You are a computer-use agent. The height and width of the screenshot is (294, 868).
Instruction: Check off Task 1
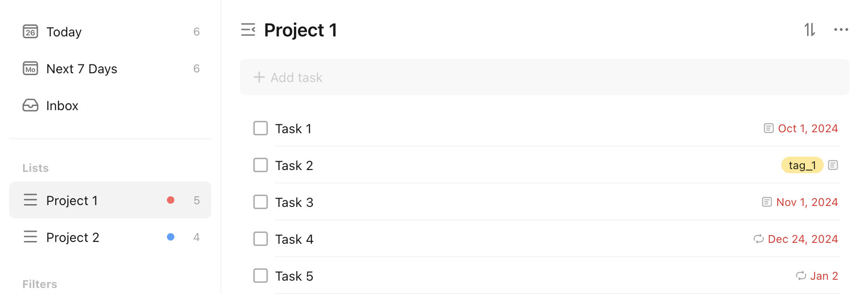[x=261, y=128]
